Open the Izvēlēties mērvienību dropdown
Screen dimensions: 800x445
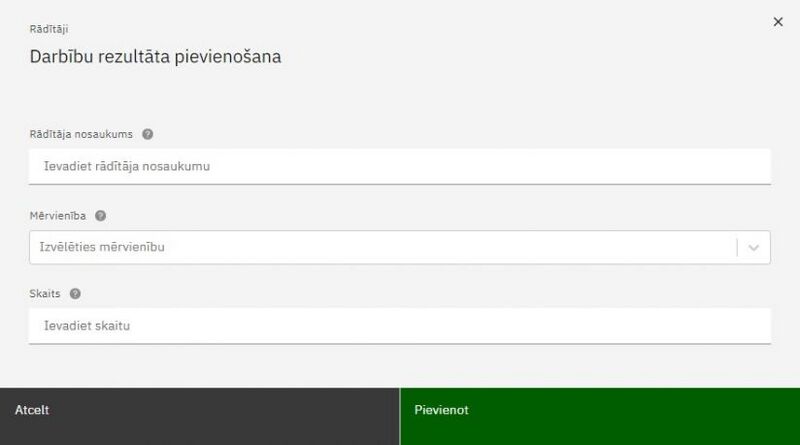coord(400,248)
